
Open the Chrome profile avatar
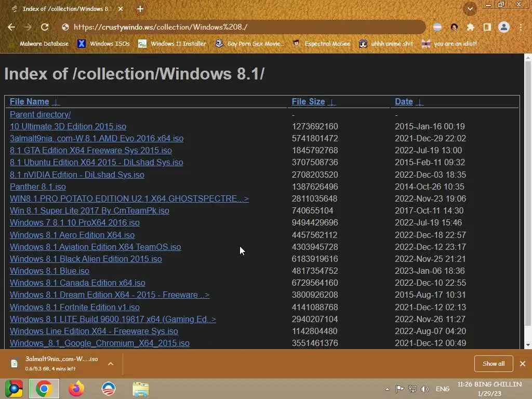[x=504, y=27]
